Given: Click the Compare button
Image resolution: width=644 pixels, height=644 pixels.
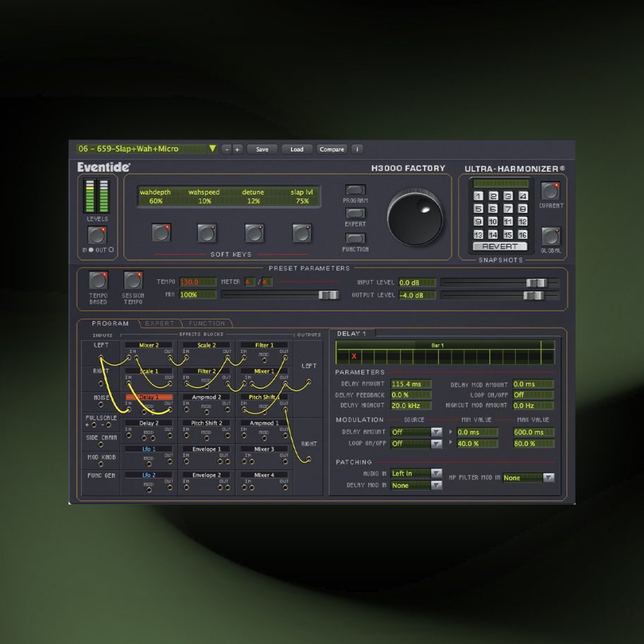Looking at the screenshot, I should tap(332, 149).
